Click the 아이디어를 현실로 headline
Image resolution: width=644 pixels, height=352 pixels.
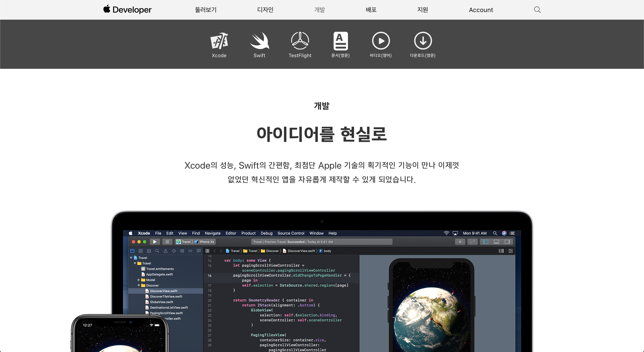click(x=322, y=134)
